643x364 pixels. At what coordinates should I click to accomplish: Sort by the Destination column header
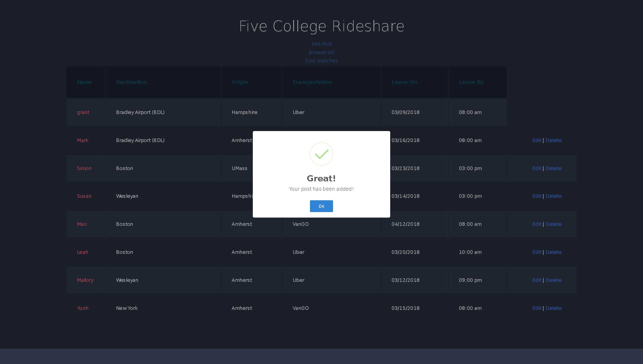click(x=131, y=82)
